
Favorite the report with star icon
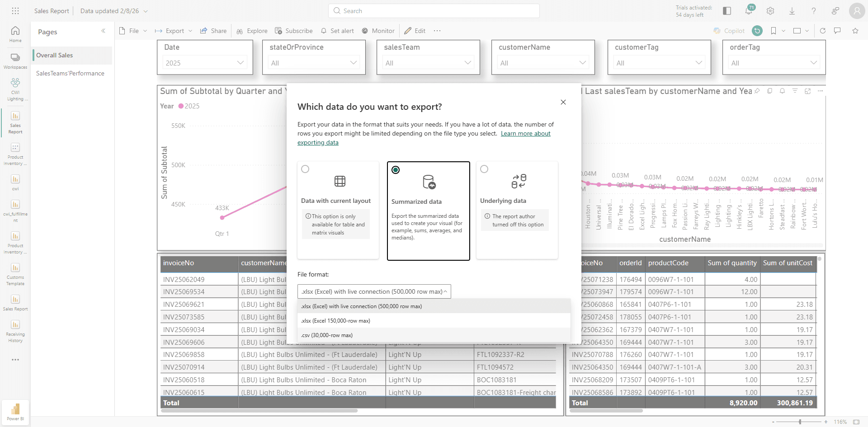[855, 31]
